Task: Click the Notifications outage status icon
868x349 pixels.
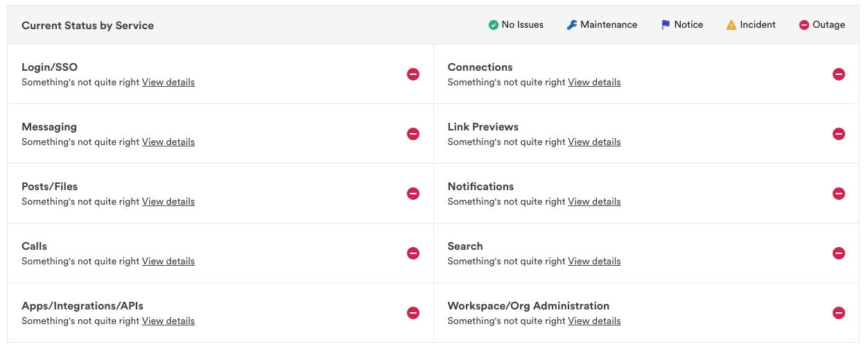Action: pyautogui.click(x=839, y=194)
